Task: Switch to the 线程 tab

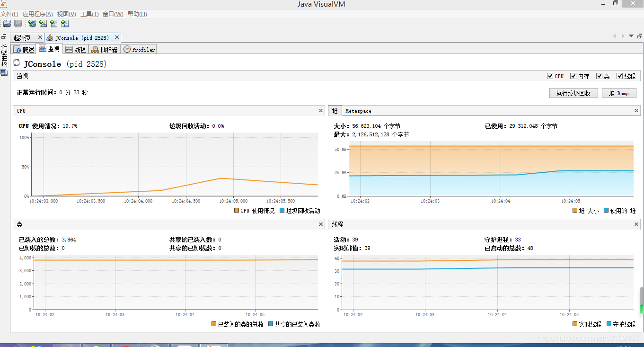Action: coord(76,49)
